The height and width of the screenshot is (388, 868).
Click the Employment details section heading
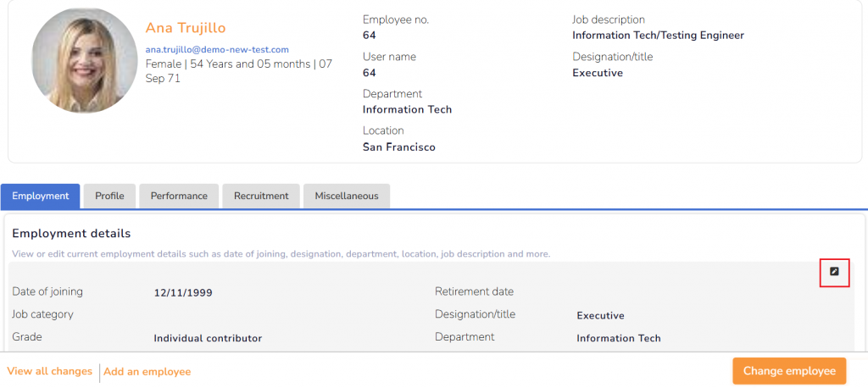pyautogui.click(x=71, y=233)
